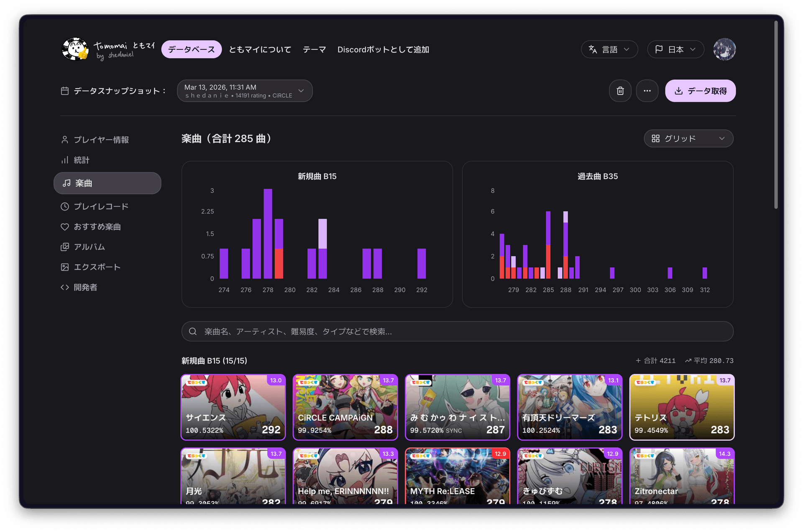
Task: Open エクスポート sidebar item
Action: coord(97,267)
